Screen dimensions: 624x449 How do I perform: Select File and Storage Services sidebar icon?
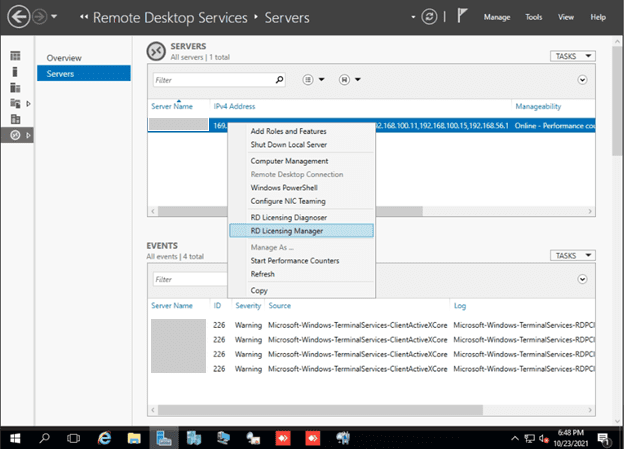15,103
